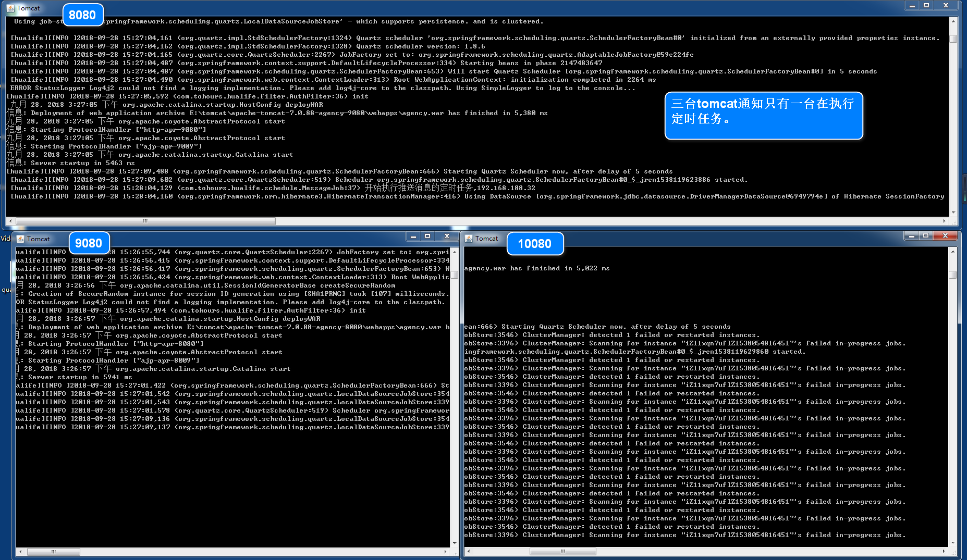Maximize the 10080 Tomcat console window

pos(926,236)
